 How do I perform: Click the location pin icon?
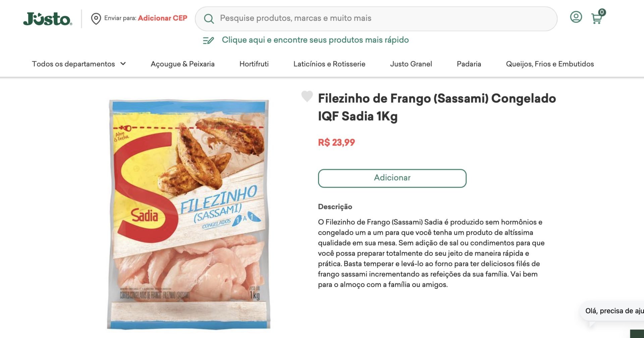click(x=96, y=18)
